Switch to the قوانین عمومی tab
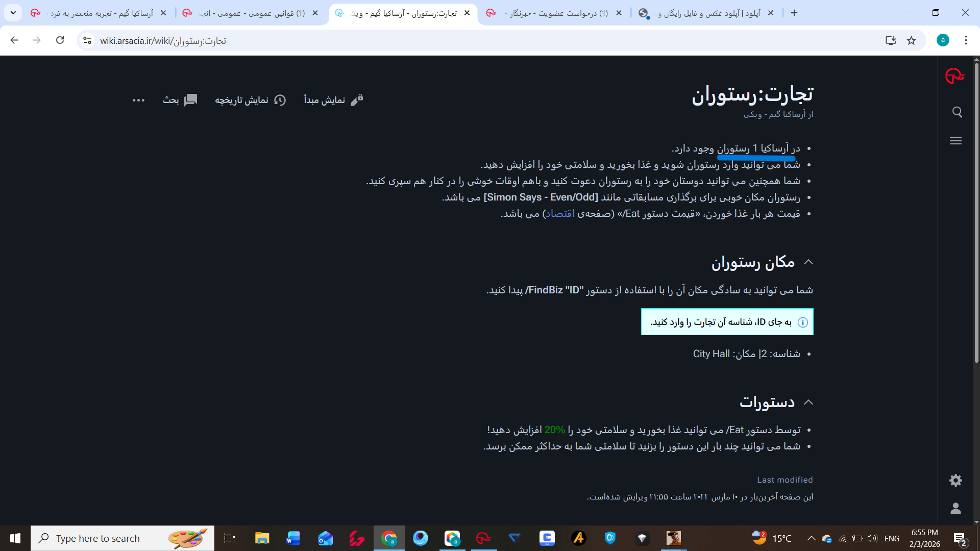 pos(250,13)
